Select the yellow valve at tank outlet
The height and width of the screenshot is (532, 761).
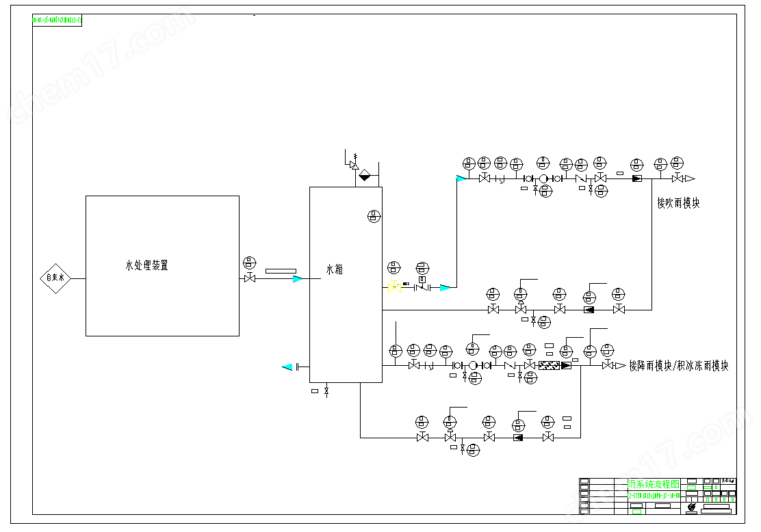[395, 287]
